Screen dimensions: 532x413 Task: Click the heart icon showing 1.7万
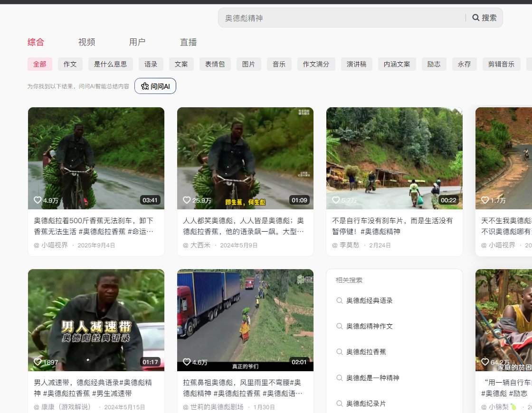(x=485, y=200)
